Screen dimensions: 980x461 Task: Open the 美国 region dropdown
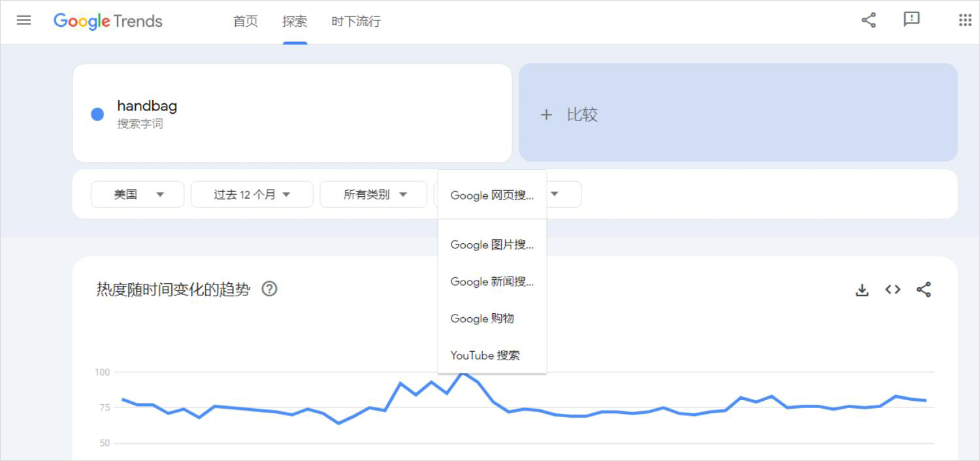tap(137, 194)
